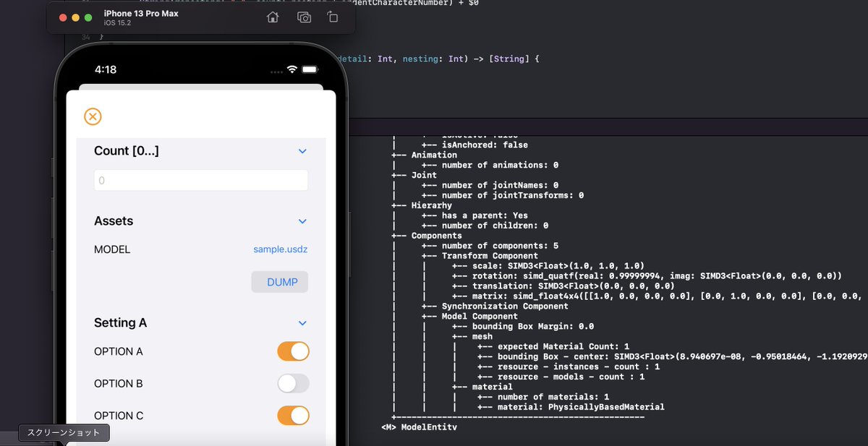Click the 'Components' console heading line

436,236
